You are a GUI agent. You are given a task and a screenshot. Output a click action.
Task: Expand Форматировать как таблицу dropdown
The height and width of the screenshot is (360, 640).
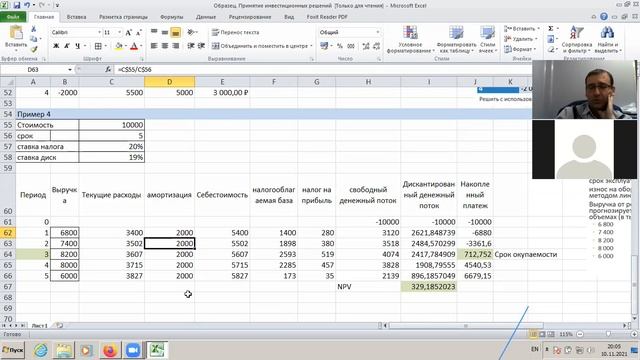(x=456, y=40)
